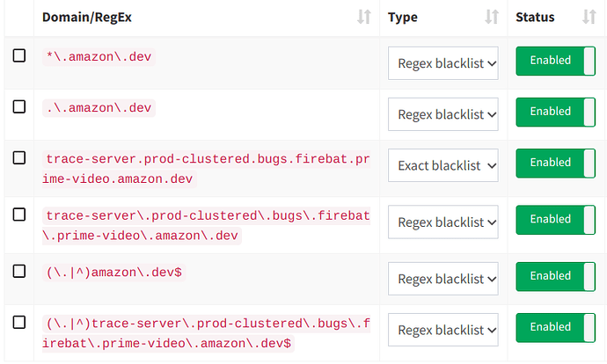Toggle Enabled switch for .\.amazon\.dev
The height and width of the screenshot is (364, 607).
555,112
